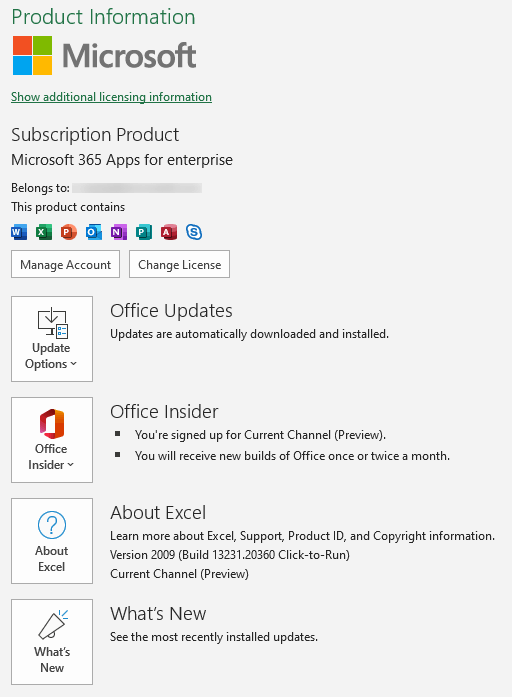
Task: Click the Access app icon
Action: click(x=169, y=232)
